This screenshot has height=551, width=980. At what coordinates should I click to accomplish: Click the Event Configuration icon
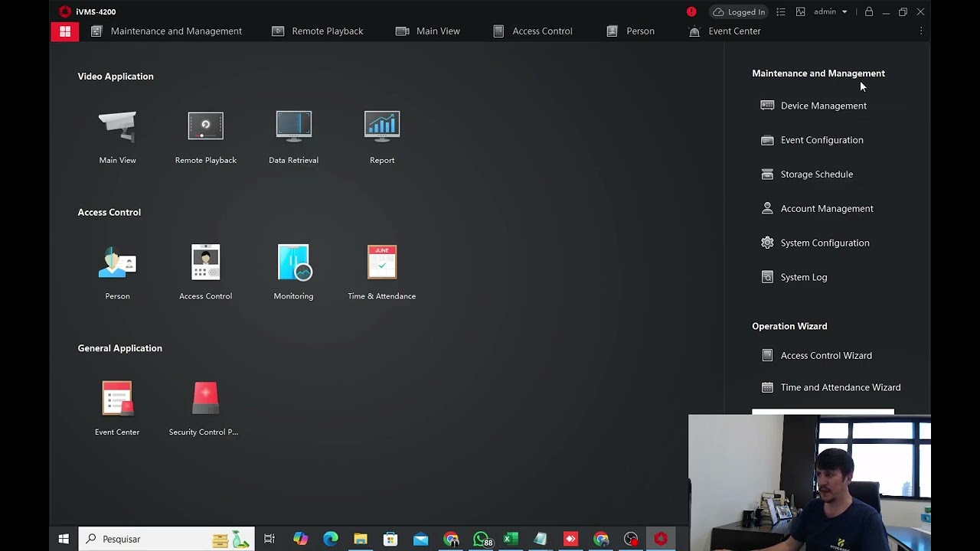(767, 140)
